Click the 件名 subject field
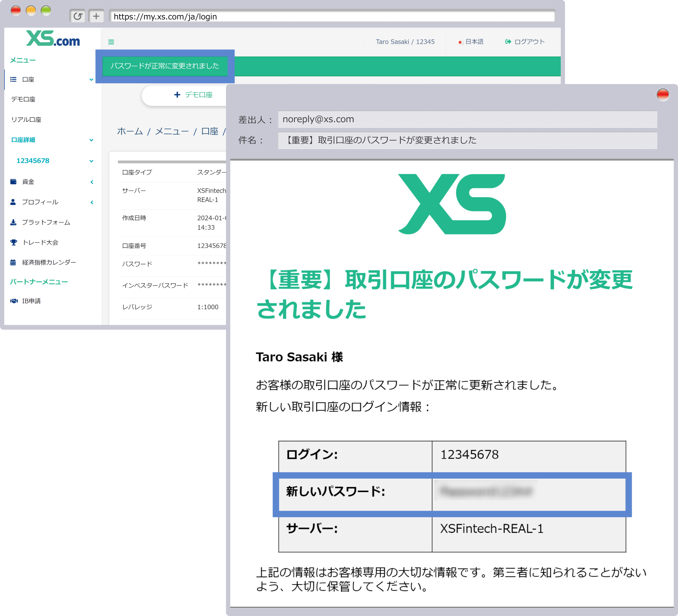 click(x=468, y=140)
